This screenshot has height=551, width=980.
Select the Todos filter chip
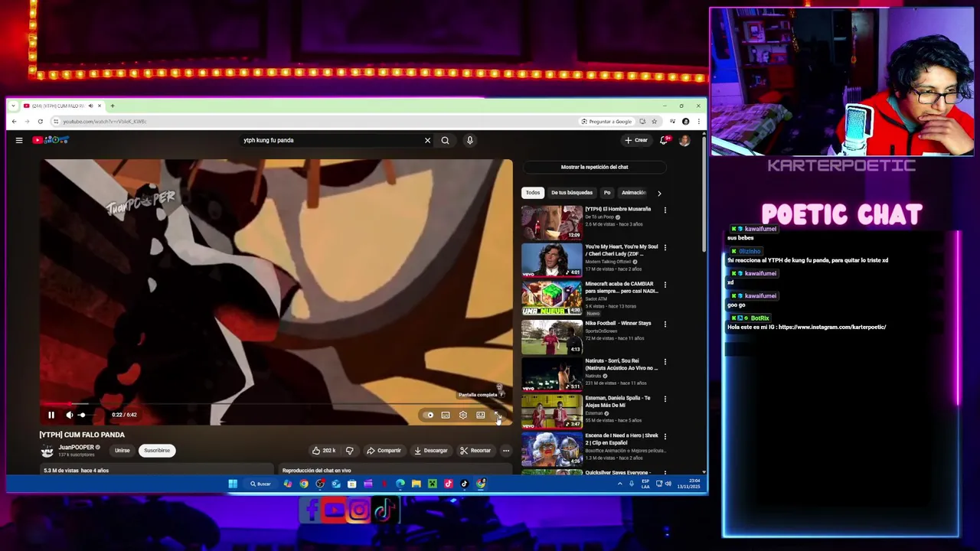point(533,193)
